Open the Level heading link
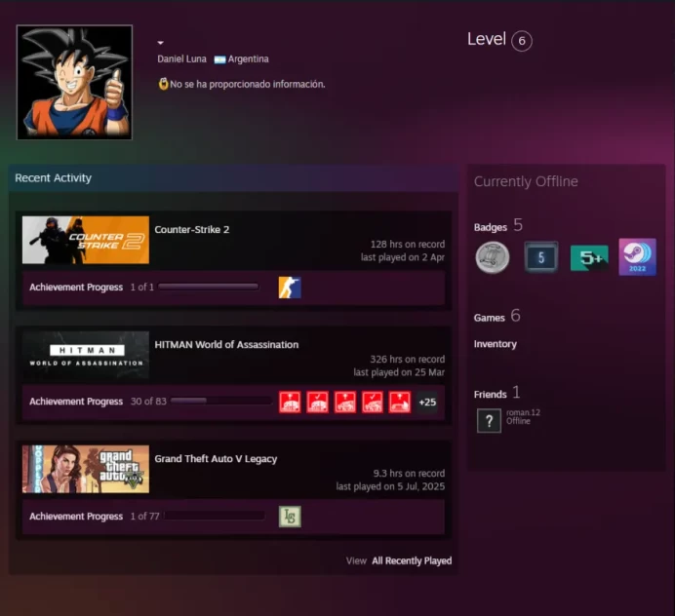Viewport: 675px width, 616px height. point(487,39)
